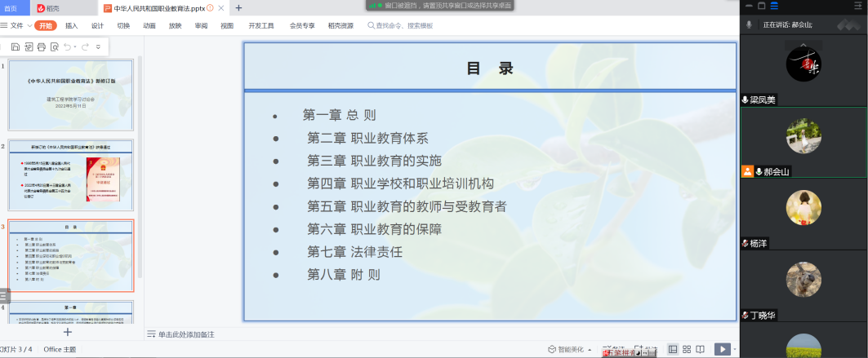This screenshot has height=358, width=868.
Task: Open the 智能美化 dropdown in status bar
Action: tap(590, 349)
